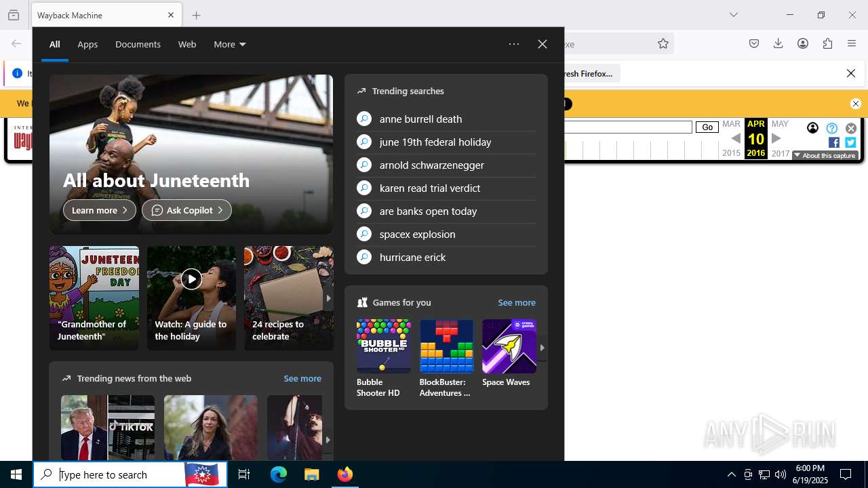This screenshot has width=868, height=488.
Task: Open Firefox account icon
Action: click(803, 43)
